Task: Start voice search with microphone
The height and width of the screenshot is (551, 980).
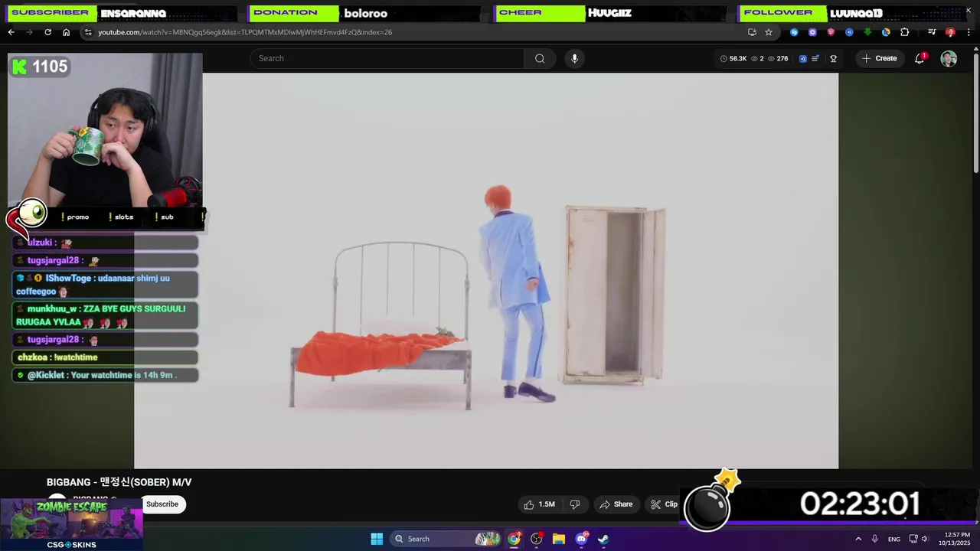Action: coord(574,58)
